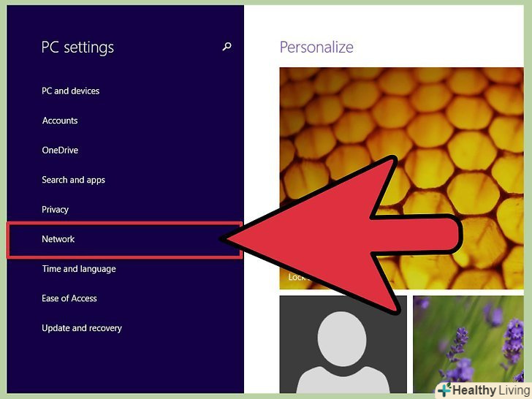Click the Lock screen label on honeycomb image
The height and width of the screenshot is (399, 532).
pos(297,277)
